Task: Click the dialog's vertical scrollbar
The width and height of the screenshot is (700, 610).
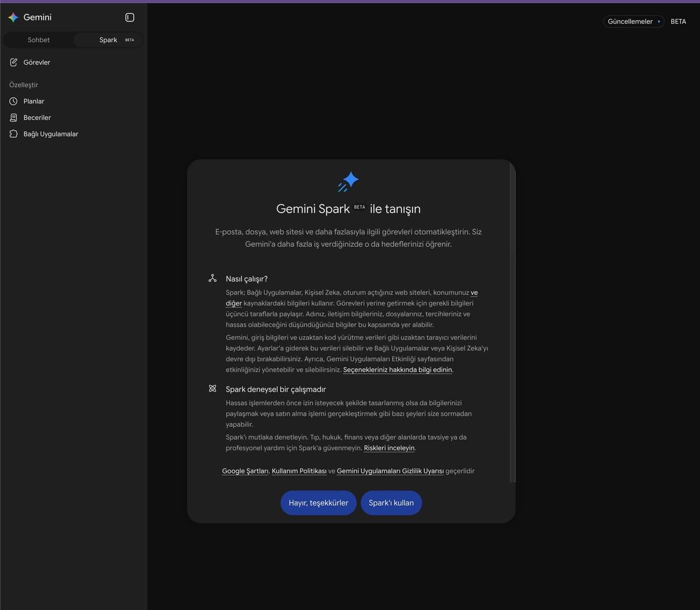Action: coord(512,323)
